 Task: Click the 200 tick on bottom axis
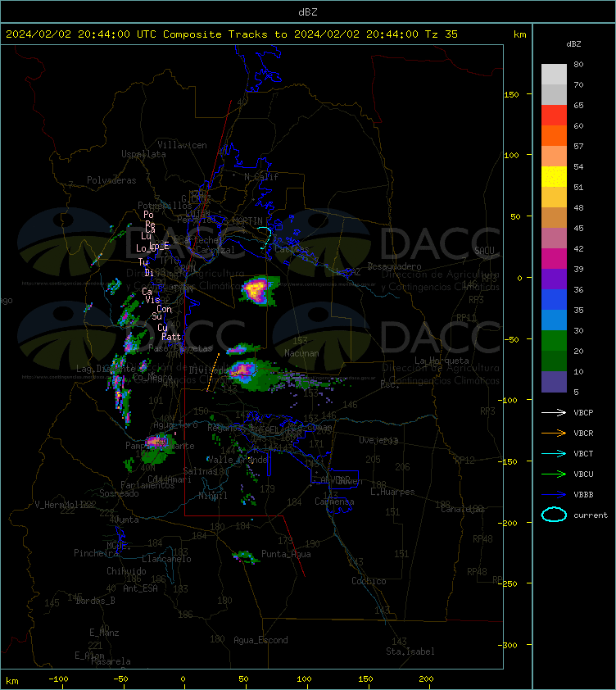426,679
